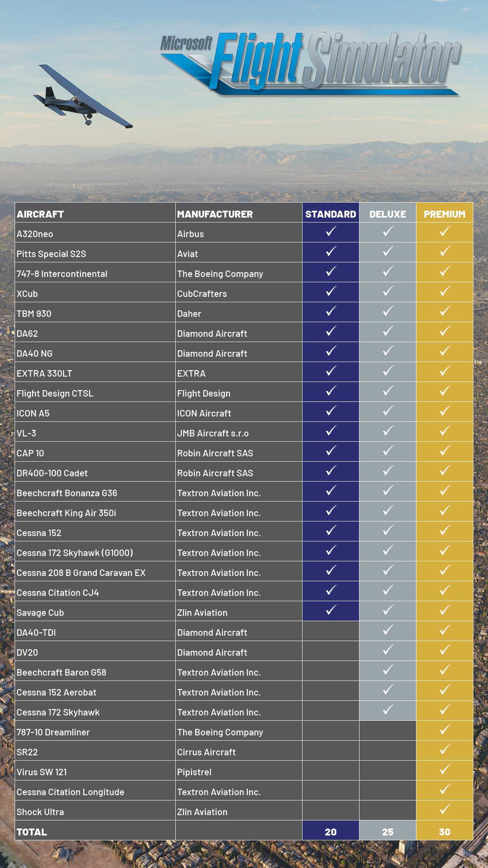Click the Premium checkmark for Shock Ultra
This screenshot has width=488, height=868.
[445, 810]
